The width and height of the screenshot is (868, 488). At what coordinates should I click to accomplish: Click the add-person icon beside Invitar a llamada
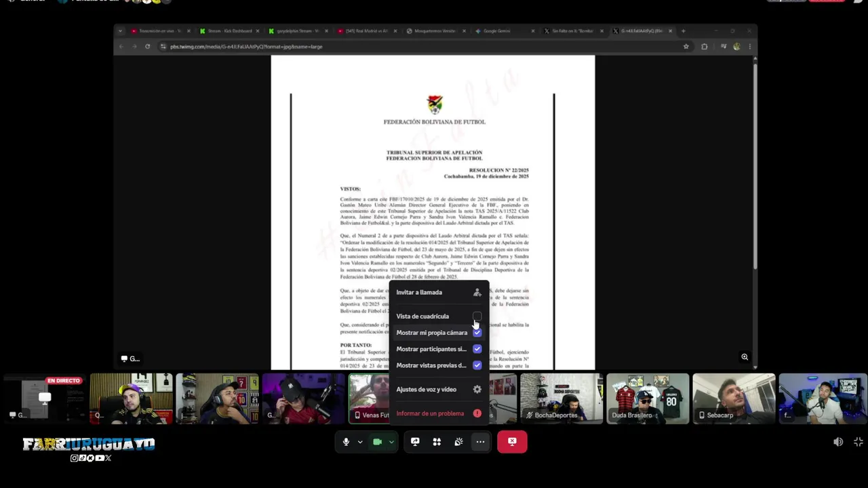477,292
